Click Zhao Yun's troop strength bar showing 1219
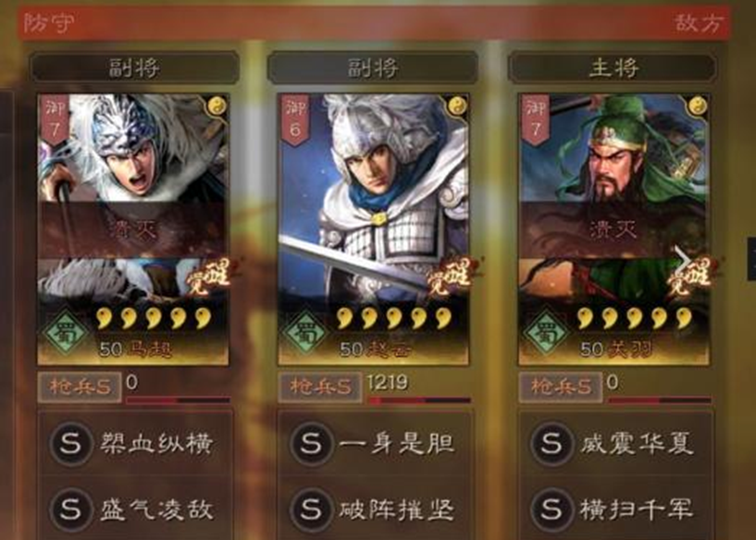This screenshot has width=756, height=540. (x=419, y=399)
